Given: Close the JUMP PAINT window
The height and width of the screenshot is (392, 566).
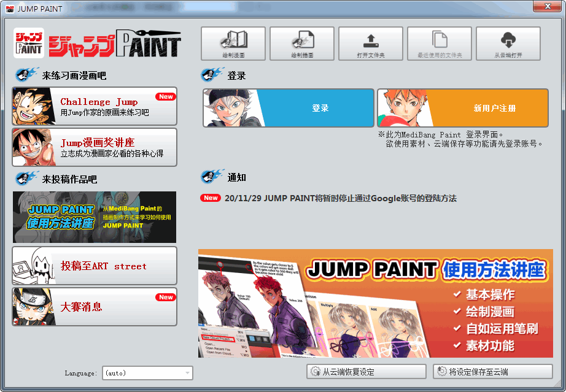Looking at the screenshot, I should click(x=547, y=6).
